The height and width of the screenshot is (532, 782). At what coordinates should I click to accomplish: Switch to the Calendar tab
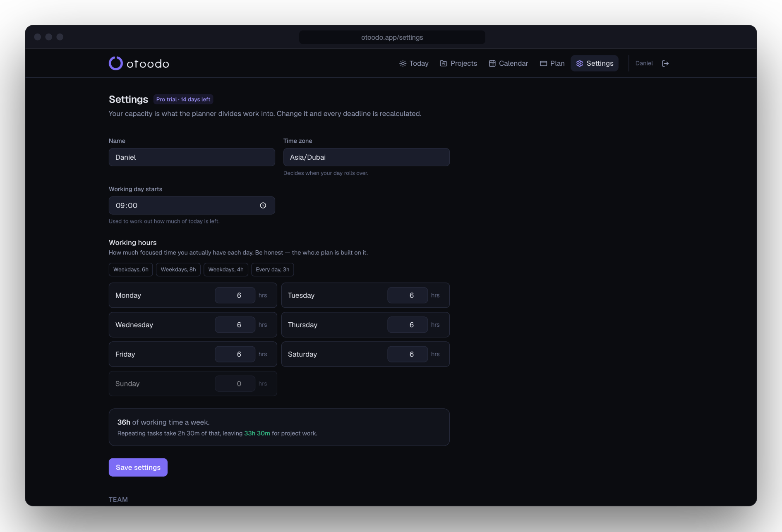[x=509, y=63]
